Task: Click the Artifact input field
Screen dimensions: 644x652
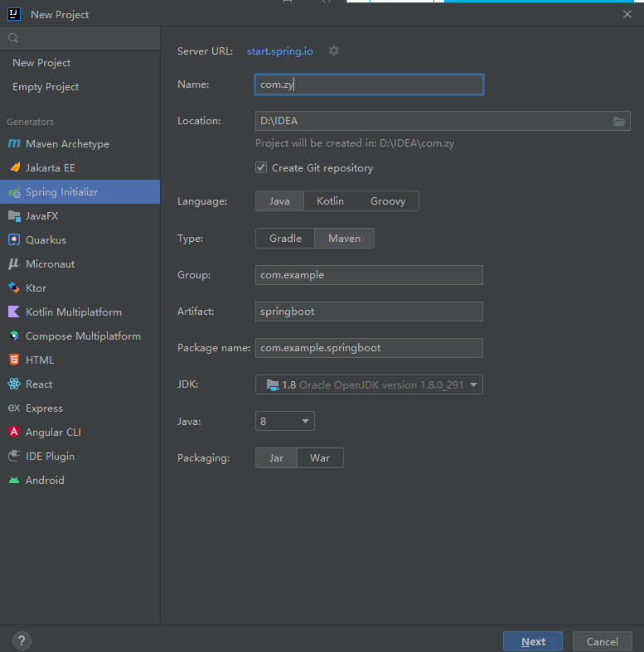Action: (x=369, y=312)
